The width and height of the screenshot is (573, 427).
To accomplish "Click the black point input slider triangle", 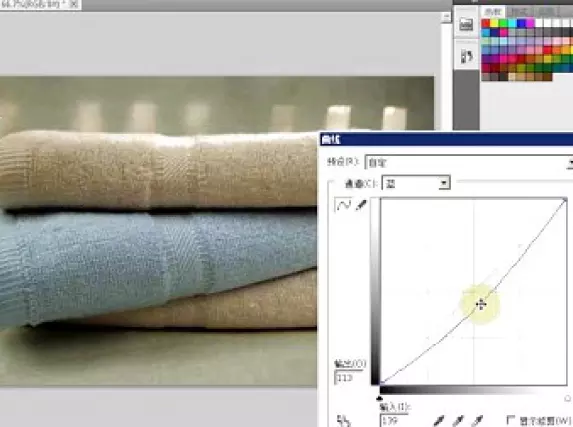I will (x=380, y=398).
